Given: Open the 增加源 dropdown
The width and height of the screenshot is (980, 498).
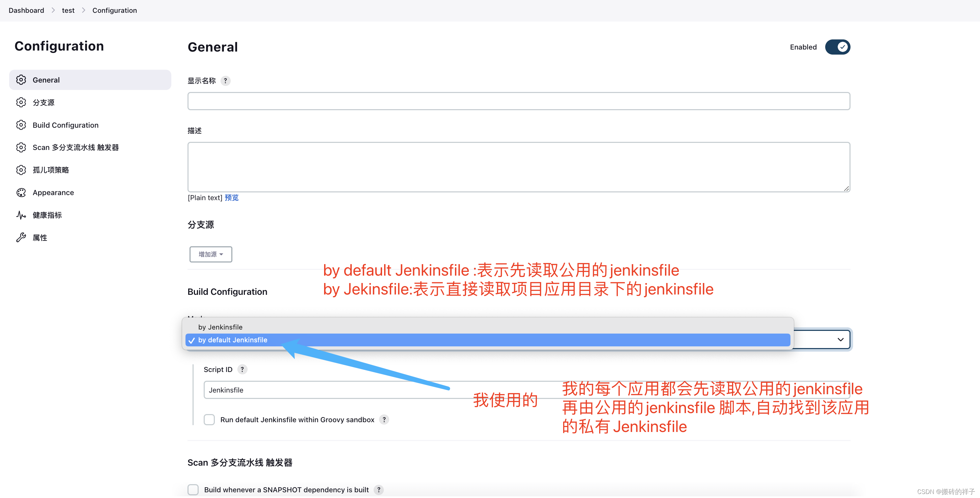Looking at the screenshot, I should tap(211, 254).
